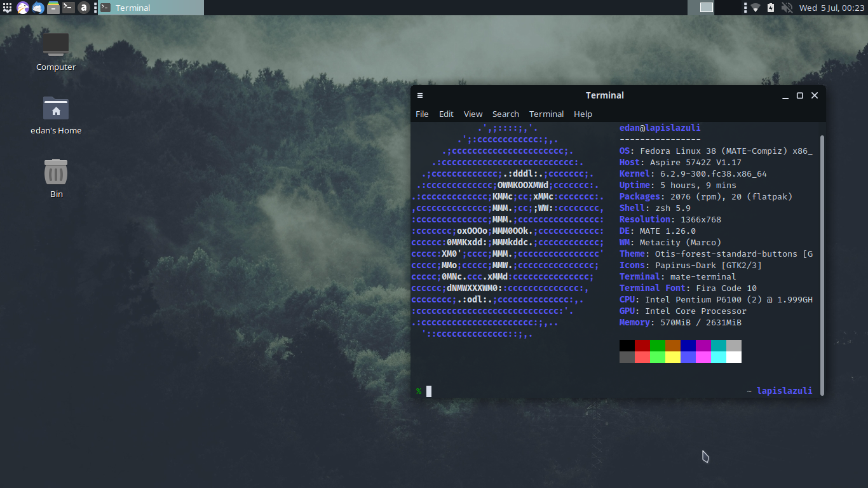Click the 'CPU: Intel Pentium P6100' line
The width and height of the screenshot is (868, 488).
[716, 299]
